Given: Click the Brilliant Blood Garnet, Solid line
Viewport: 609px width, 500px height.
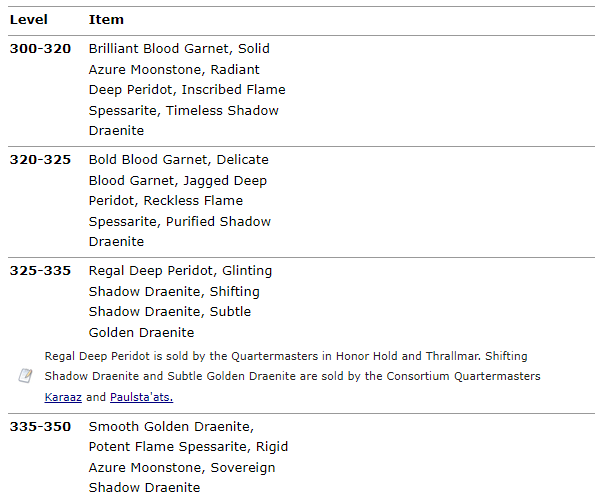Looking at the screenshot, I should click(179, 48).
